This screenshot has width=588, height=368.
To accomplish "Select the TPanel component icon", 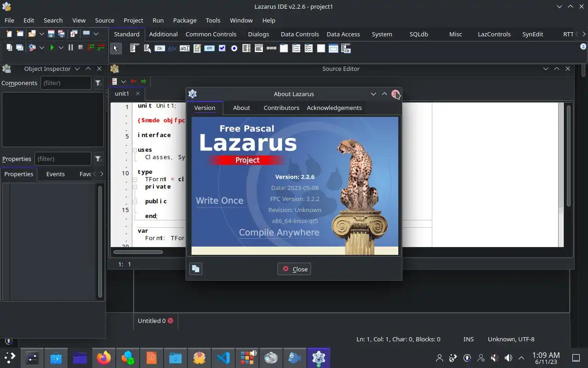I will pos(321,48).
